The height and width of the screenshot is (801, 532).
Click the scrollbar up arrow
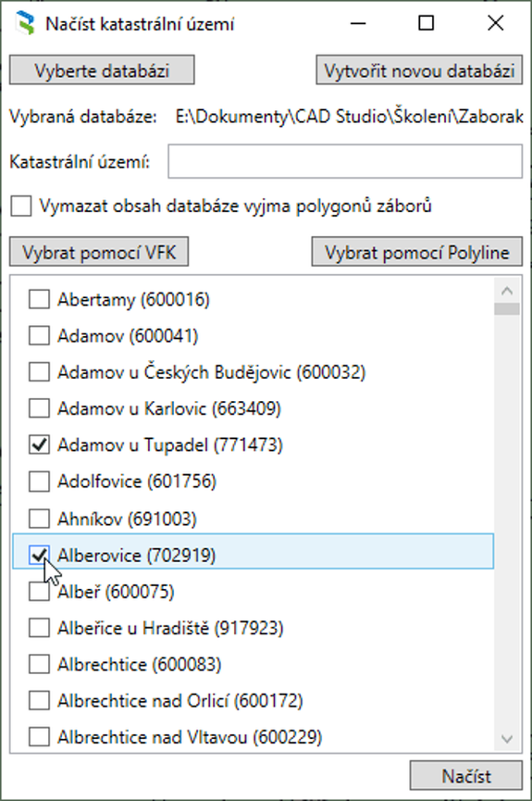tap(507, 291)
